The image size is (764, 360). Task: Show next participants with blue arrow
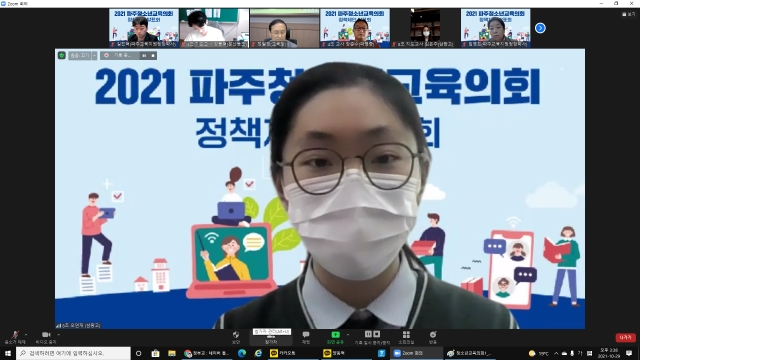click(x=540, y=28)
